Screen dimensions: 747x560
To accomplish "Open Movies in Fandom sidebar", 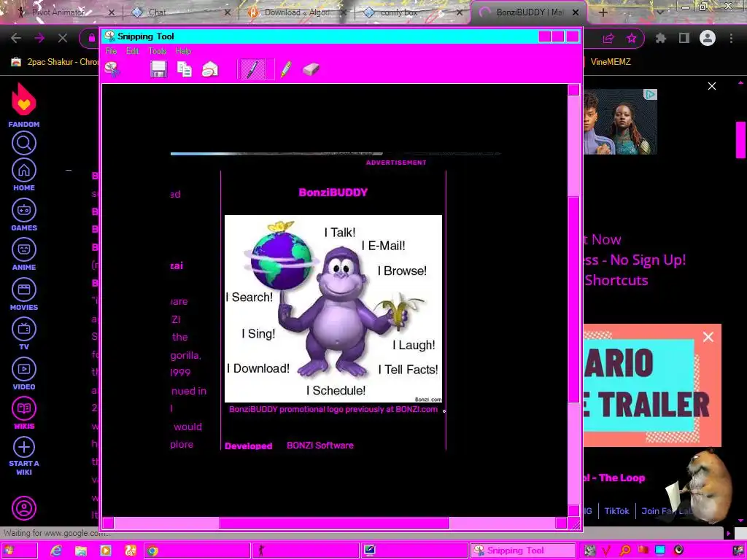I will pyautogui.click(x=24, y=295).
